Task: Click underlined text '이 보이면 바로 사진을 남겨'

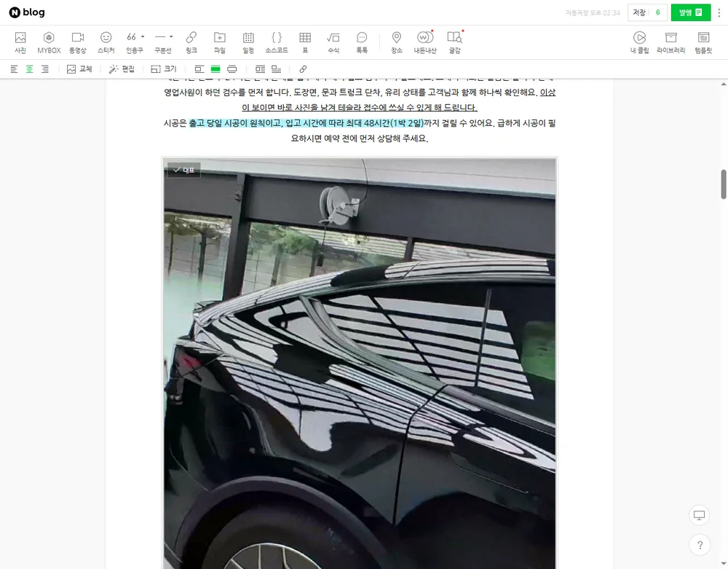Action: [288, 108]
